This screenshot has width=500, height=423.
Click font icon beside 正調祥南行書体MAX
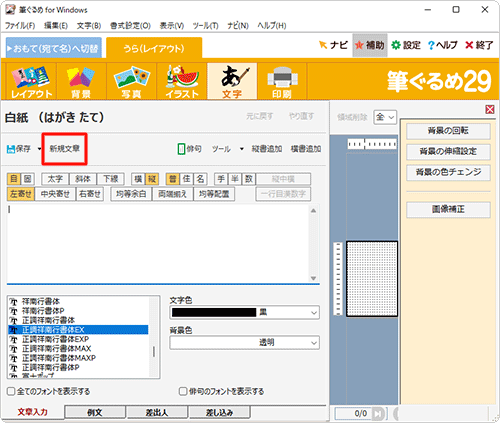(13, 349)
